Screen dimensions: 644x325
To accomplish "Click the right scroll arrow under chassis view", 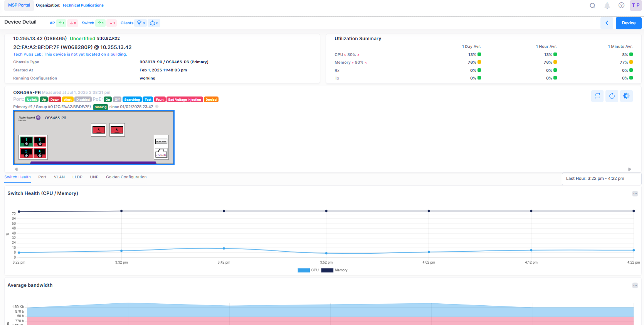I will (x=630, y=169).
